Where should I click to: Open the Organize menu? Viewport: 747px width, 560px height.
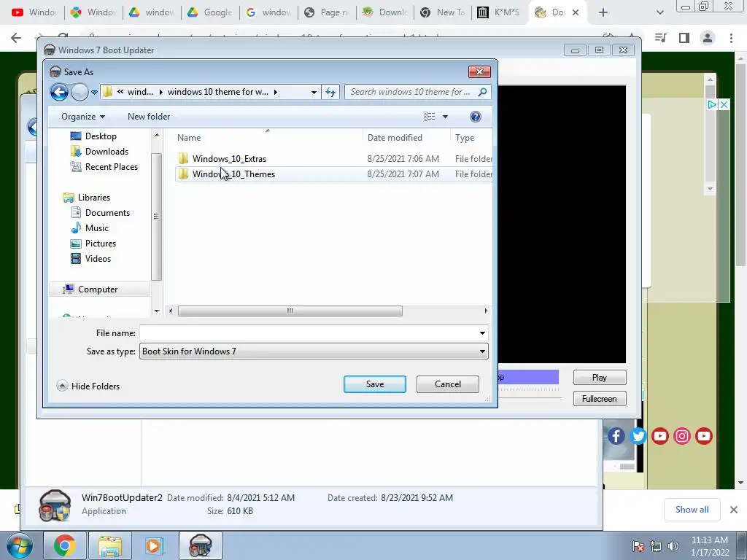tap(83, 117)
